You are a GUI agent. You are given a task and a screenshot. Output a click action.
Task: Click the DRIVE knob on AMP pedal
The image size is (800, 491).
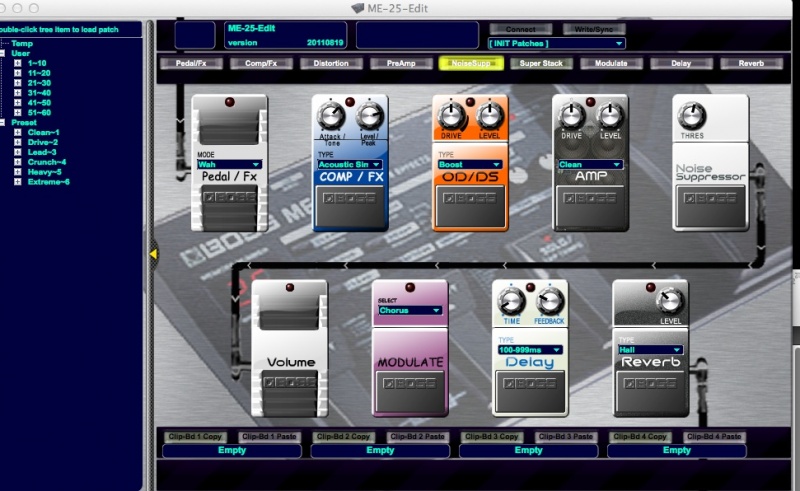point(571,115)
